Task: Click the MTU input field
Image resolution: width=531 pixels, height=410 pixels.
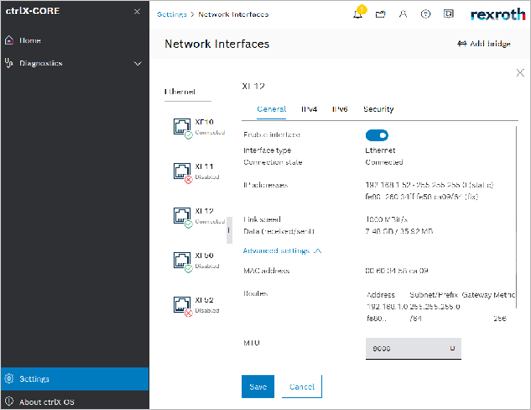Action: (413, 348)
